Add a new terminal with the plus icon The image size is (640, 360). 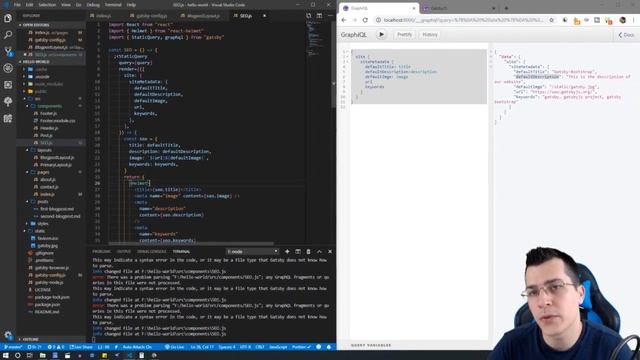[287, 251]
